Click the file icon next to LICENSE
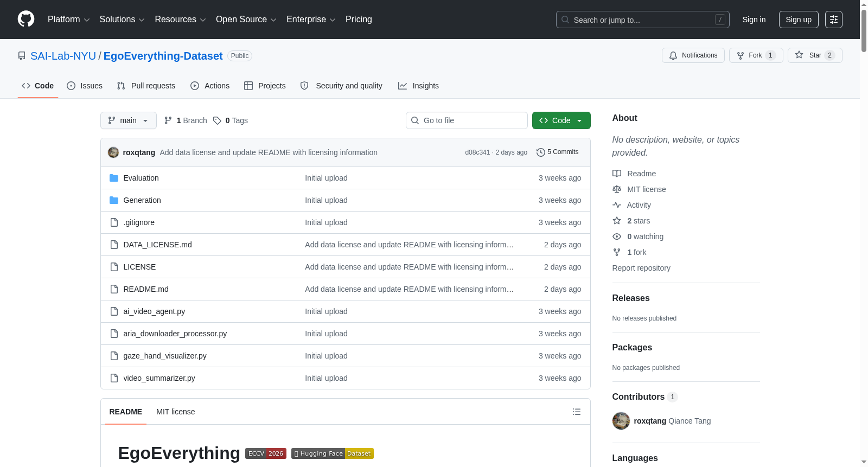 coord(114,267)
